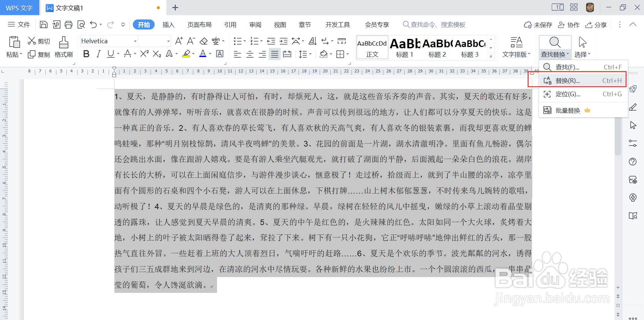Toggle underline formatting
The height and width of the screenshot is (320, 644).
pos(110,54)
